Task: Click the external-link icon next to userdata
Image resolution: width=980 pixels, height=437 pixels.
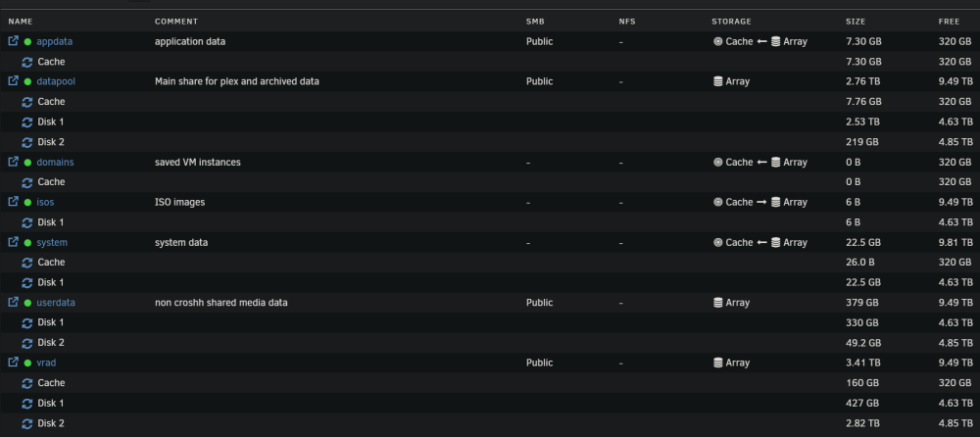Action: click(x=13, y=302)
